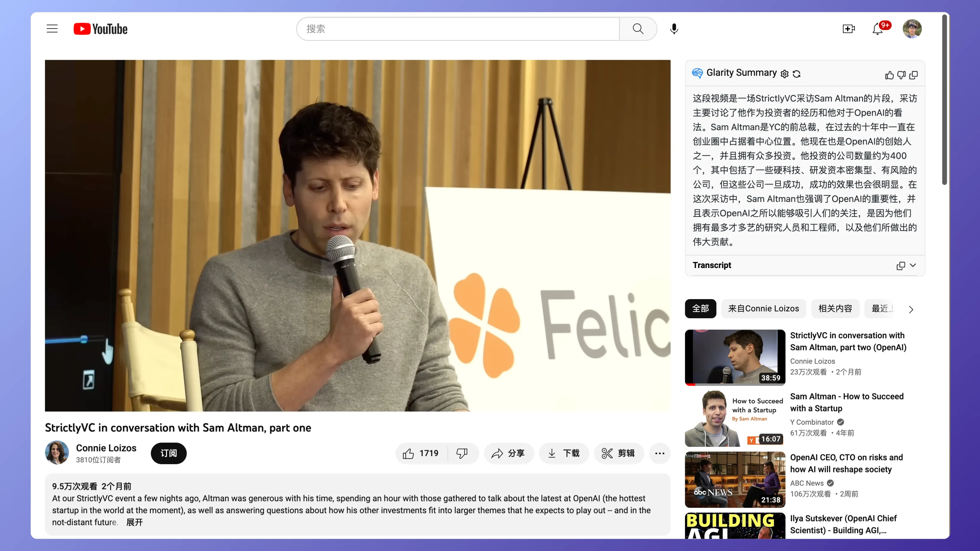Click the search magnifier button
This screenshot has height=551, width=980.
(638, 29)
